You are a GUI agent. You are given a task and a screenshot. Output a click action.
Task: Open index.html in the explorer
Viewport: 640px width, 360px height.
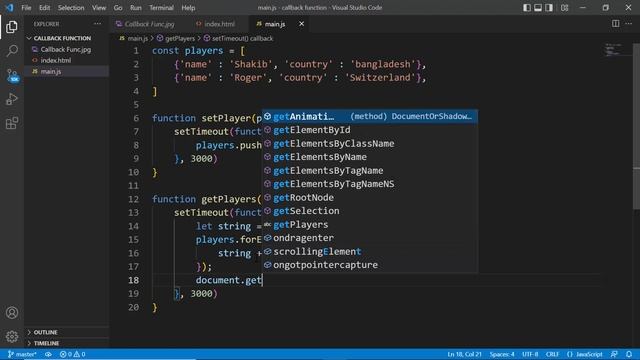56,60
